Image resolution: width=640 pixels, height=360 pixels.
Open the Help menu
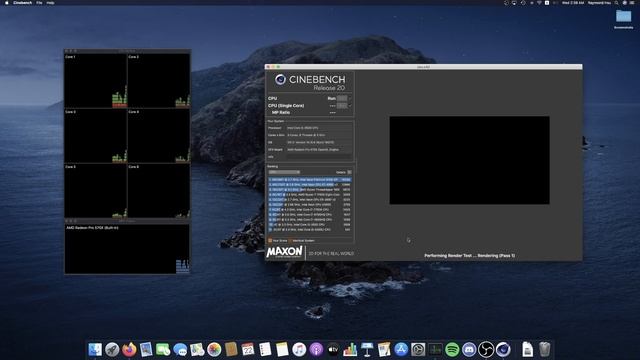[x=50, y=3]
